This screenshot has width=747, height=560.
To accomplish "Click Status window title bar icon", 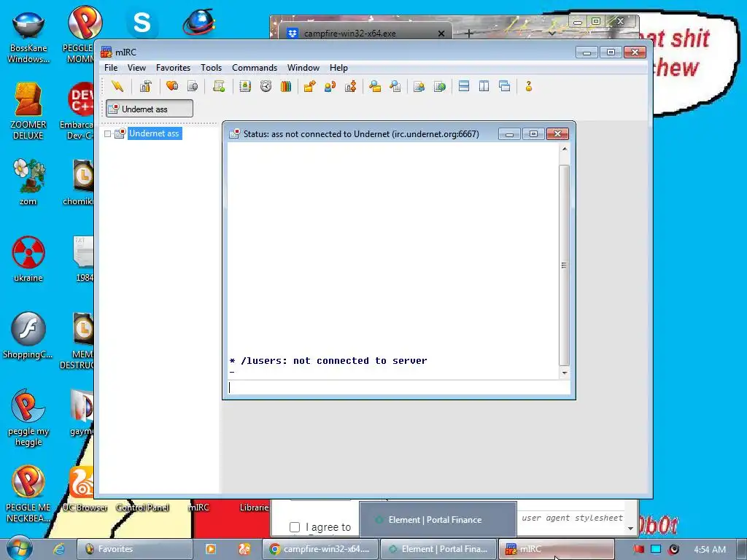I will click(x=234, y=134).
